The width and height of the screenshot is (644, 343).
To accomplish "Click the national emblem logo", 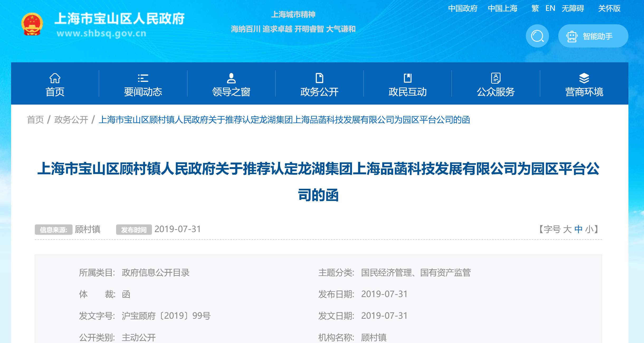I will tap(32, 24).
